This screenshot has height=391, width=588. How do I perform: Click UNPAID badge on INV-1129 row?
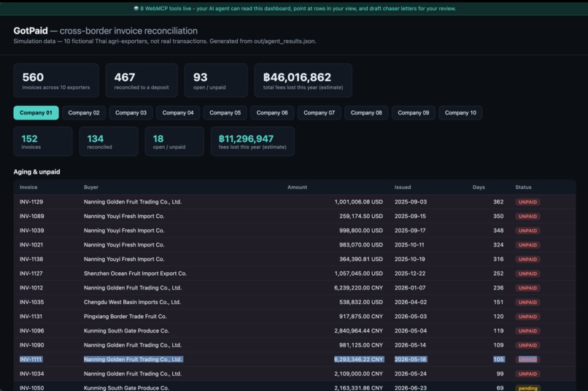[x=527, y=202]
